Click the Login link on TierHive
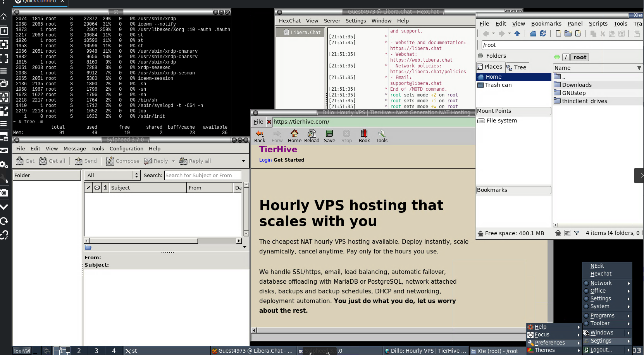Image resolution: width=644 pixels, height=355 pixels. (x=265, y=160)
